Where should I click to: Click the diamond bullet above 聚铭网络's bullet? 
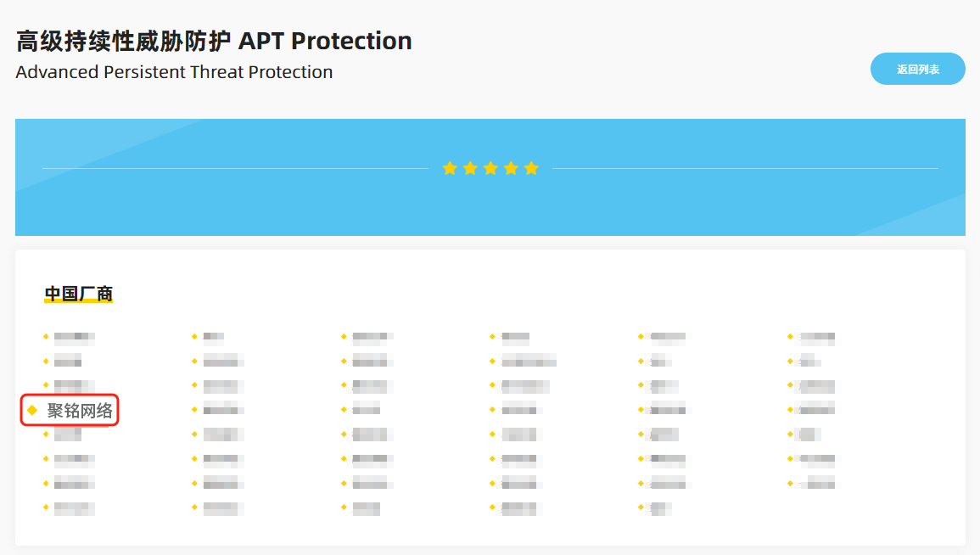[46, 386]
